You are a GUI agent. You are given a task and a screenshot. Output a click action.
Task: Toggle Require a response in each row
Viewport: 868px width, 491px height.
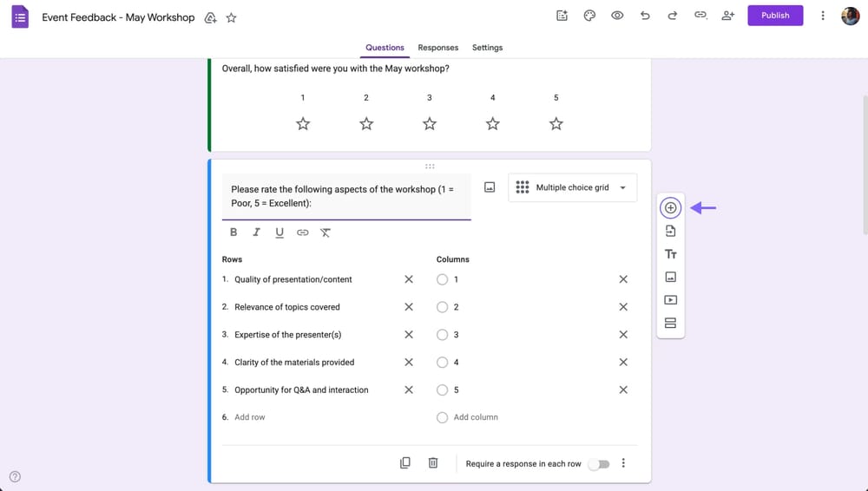click(599, 464)
